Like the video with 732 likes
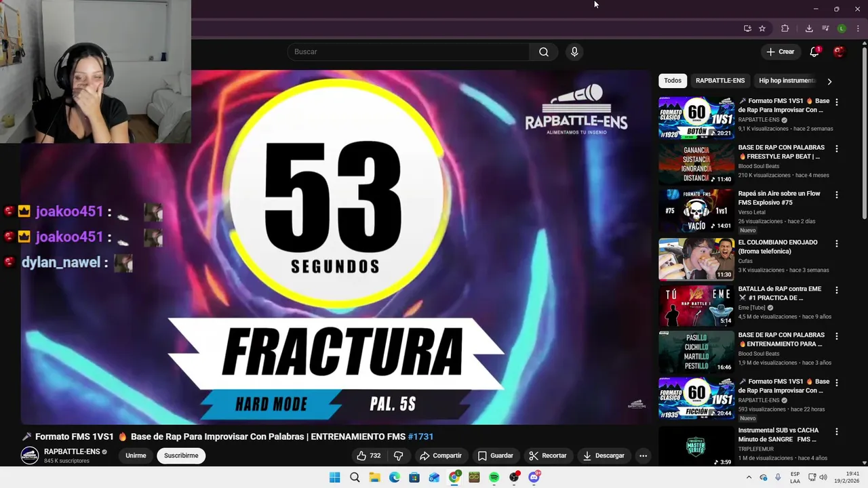Image resolution: width=868 pixels, height=488 pixels. [368, 455]
